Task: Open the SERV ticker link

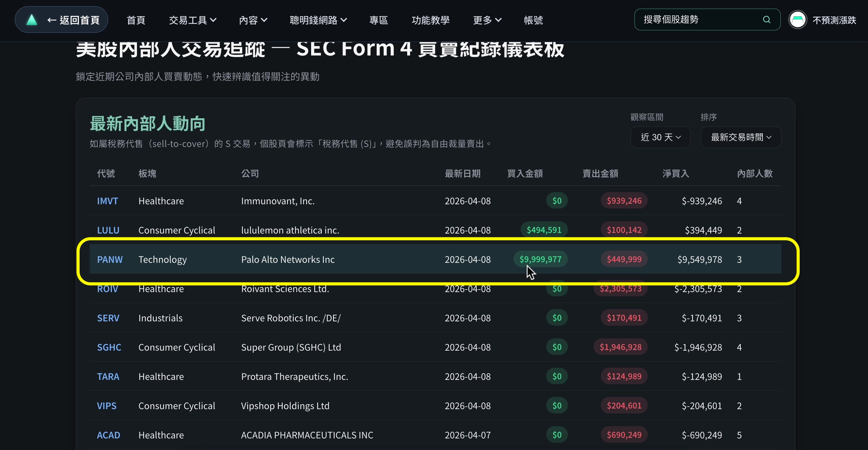Action: (x=108, y=318)
